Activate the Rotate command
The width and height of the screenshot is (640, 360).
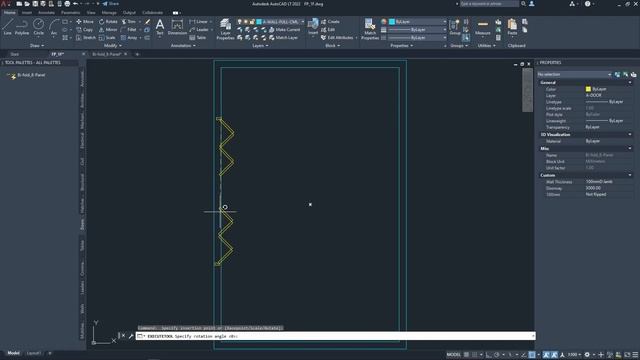pyautogui.click(x=108, y=22)
